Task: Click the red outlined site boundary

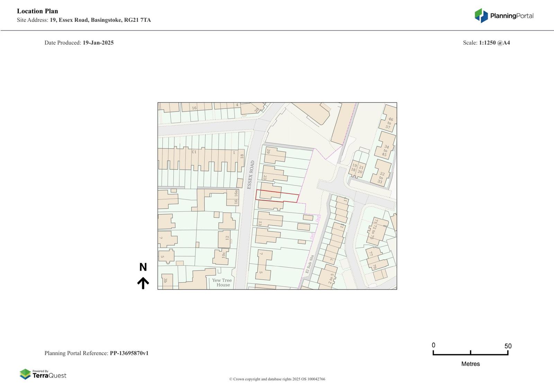Action: coord(277,196)
